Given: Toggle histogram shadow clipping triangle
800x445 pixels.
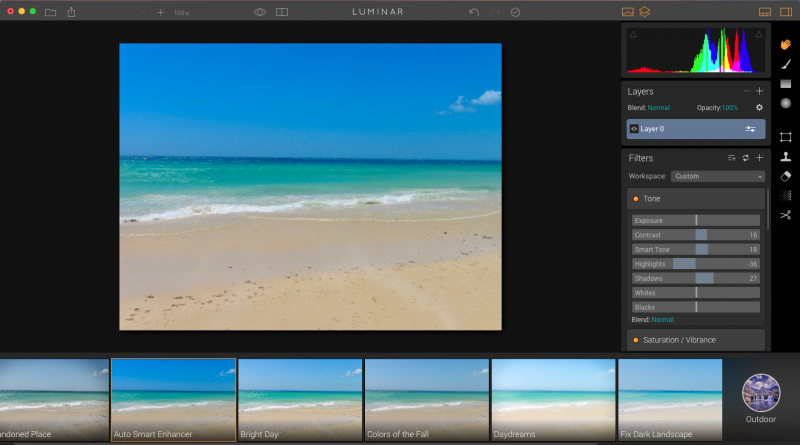Looking at the screenshot, I should (633, 35).
